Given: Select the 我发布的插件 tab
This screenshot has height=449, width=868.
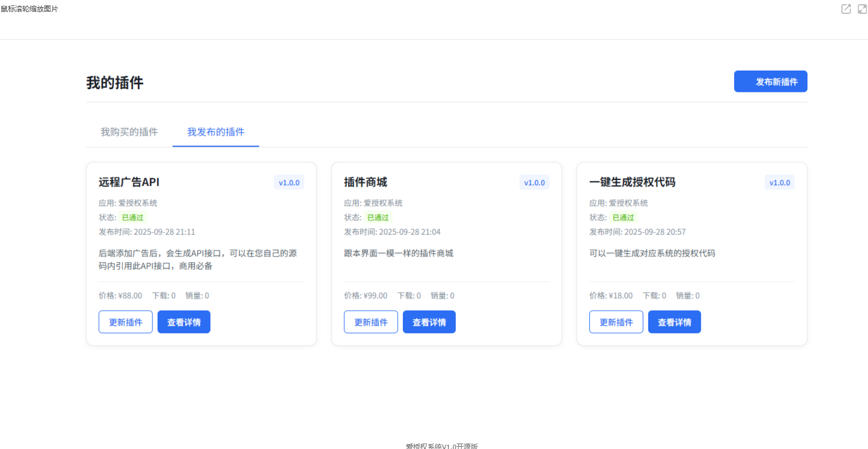Looking at the screenshot, I should point(215,132).
